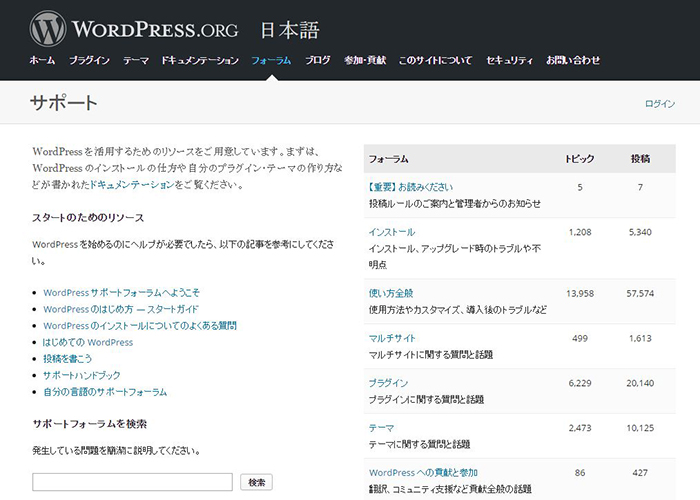Click the フォーラム column header
700x500 pixels.
click(x=388, y=159)
